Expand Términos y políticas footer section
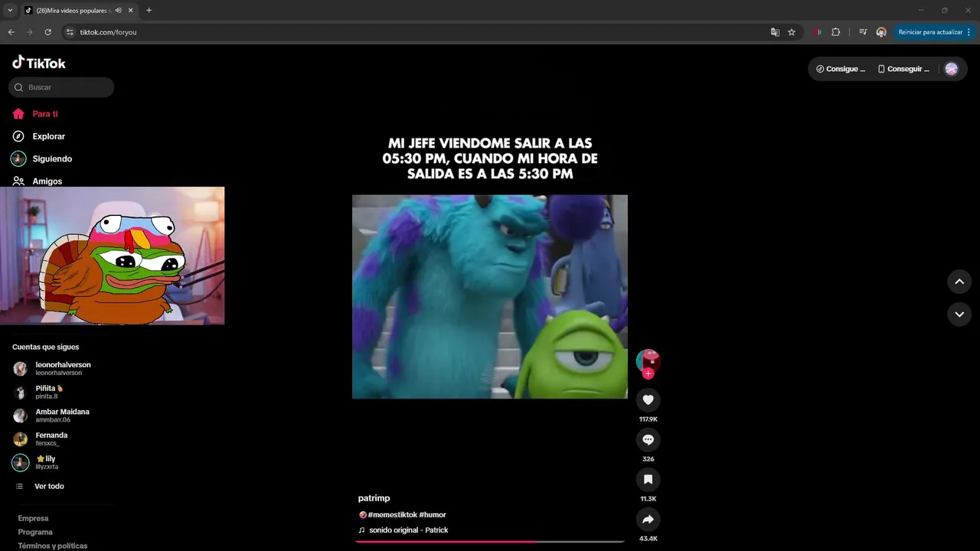980x551 pixels. (53, 546)
